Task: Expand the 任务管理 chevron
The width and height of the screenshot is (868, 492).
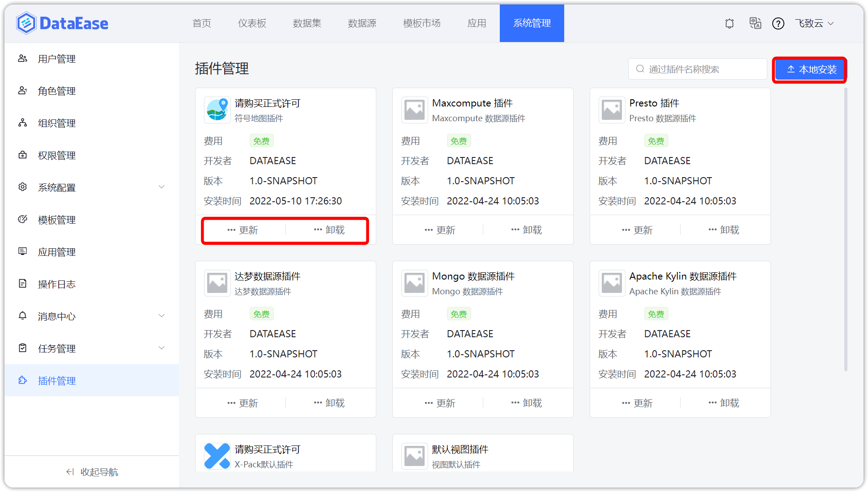Action: click(x=162, y=348)
